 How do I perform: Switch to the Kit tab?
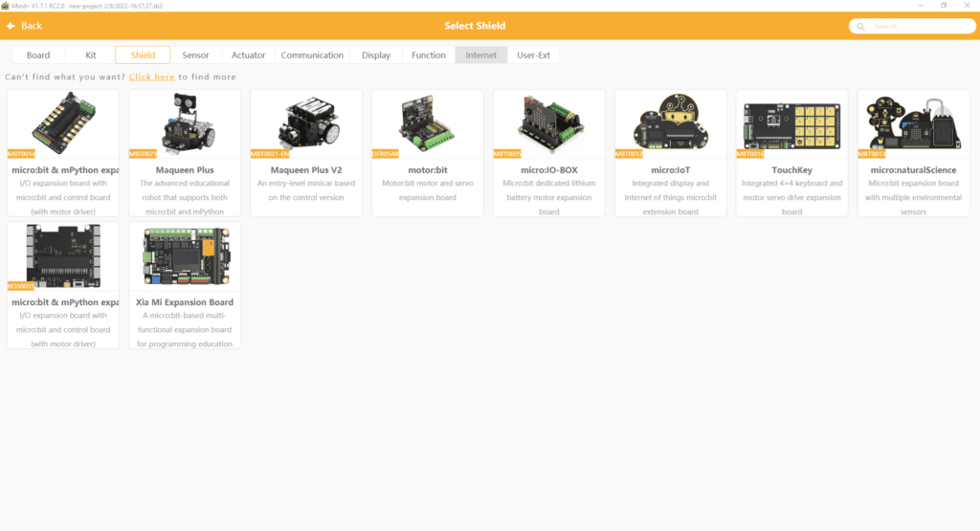point(91,55)
